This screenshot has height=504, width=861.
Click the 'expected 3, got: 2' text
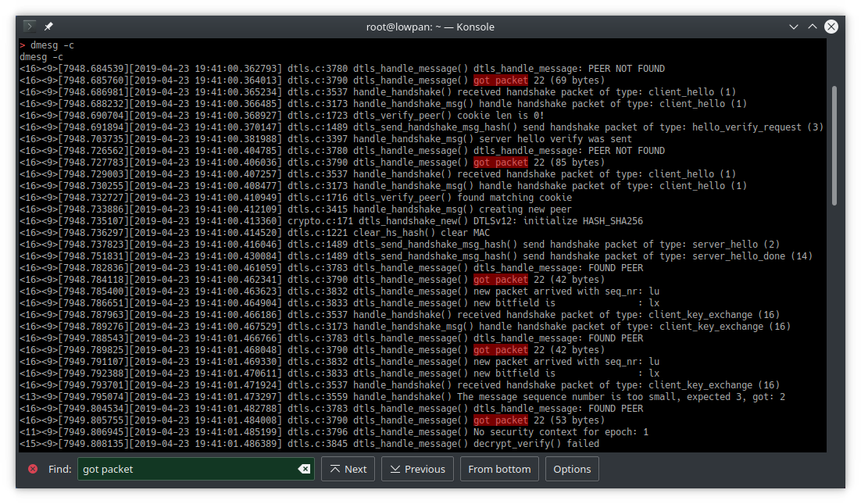736,397
